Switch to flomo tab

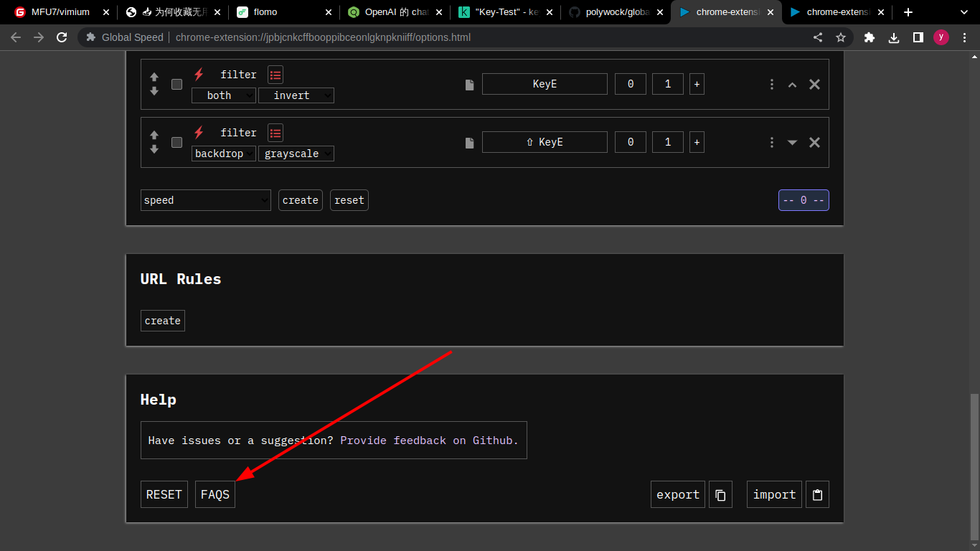283,12
